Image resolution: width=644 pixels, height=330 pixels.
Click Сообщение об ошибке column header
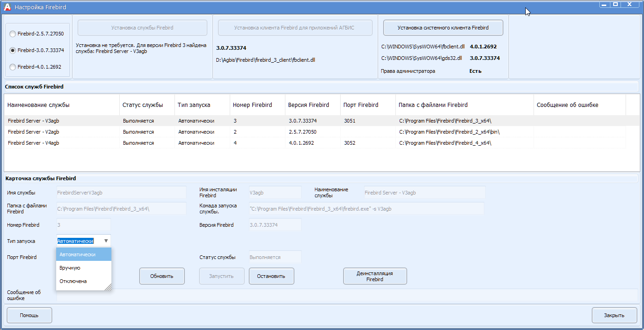(x=580, y=105)
